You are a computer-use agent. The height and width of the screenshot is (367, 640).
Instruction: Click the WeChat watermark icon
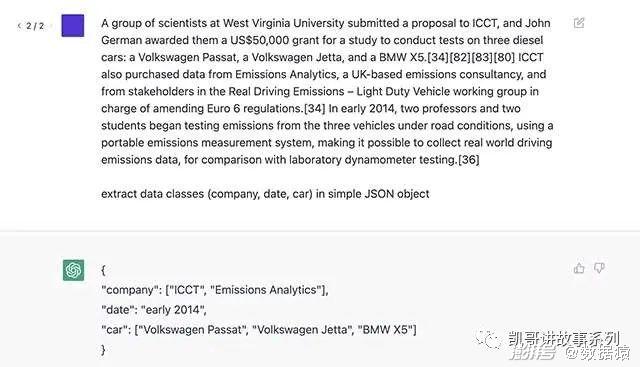point(487,339)
